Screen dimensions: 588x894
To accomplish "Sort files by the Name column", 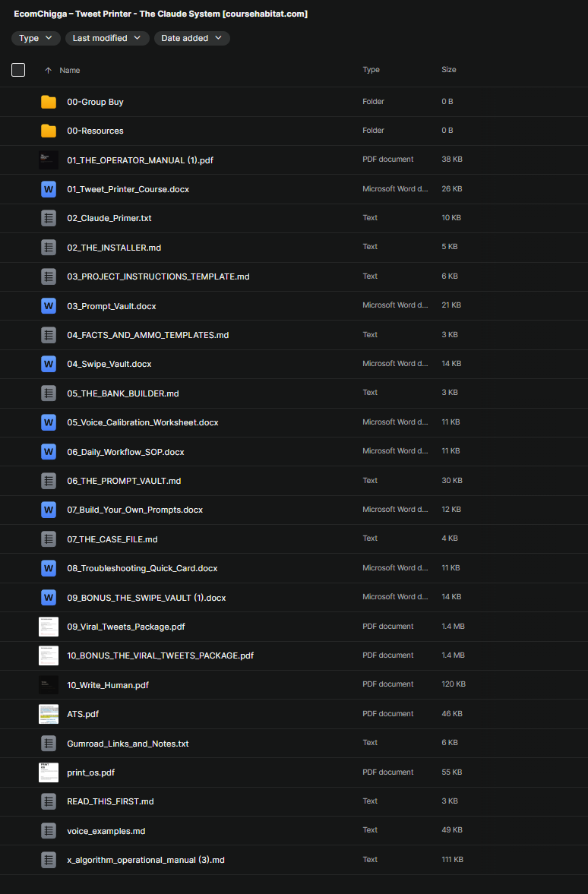I will pyautogui.click(x=70, y=70).
